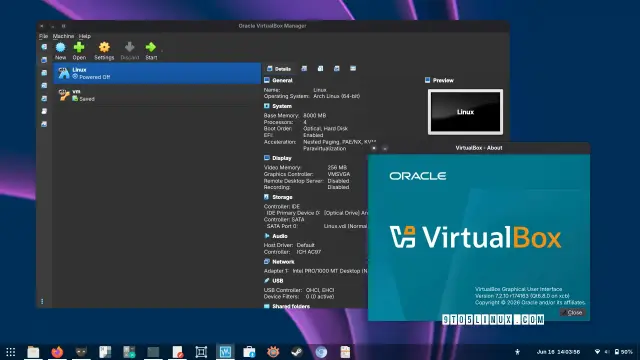Launch Steam from the taskbar
This screenshot has height=360, width=640.
297,352
